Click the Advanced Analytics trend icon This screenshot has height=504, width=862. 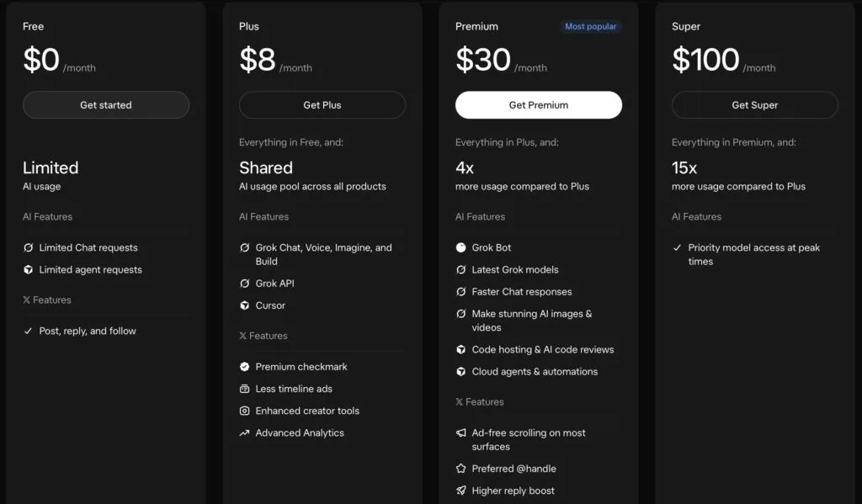point(245,433)
